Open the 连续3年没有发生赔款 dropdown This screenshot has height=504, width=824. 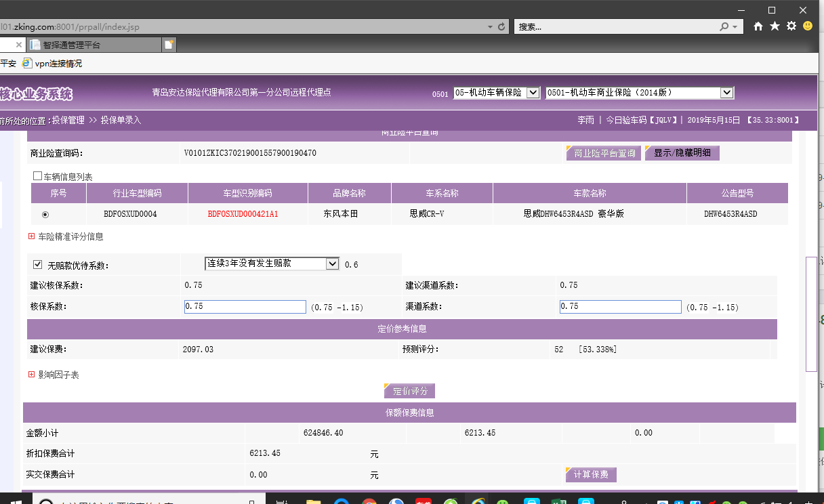coord(332,264)
